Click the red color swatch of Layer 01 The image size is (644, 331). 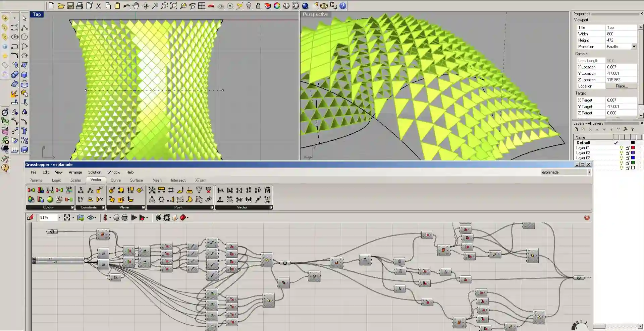[x=633, y=148]
